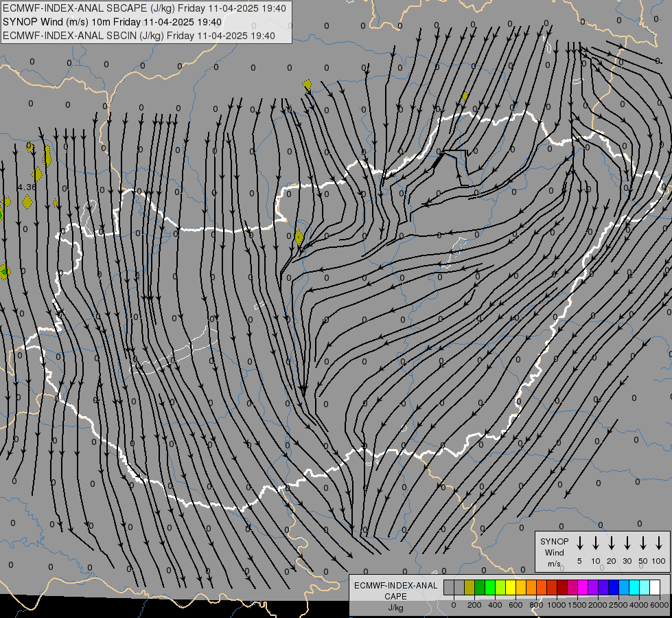Viewport: 672px width, 618px height.
Task: Click the 1000 tick label in CAPE legend
Action: pyautogui.click(x=557, y=605)
